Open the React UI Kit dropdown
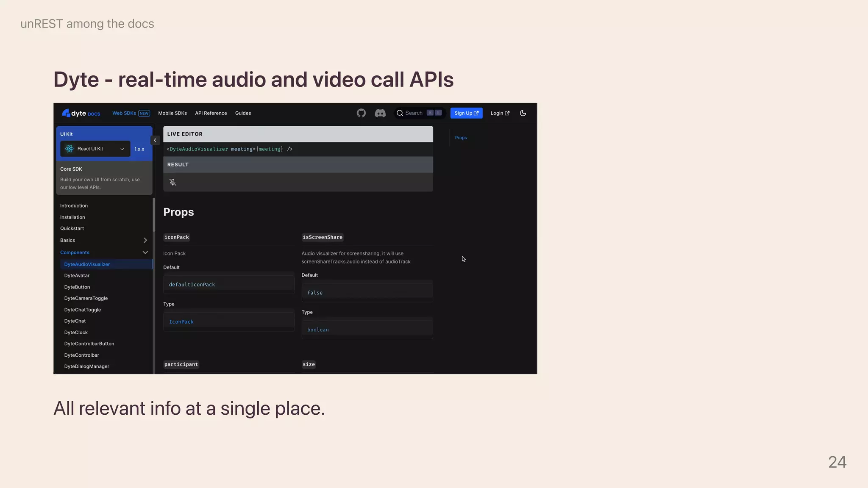Viewport: 868px width, 488px height. [x=95, y=149]
